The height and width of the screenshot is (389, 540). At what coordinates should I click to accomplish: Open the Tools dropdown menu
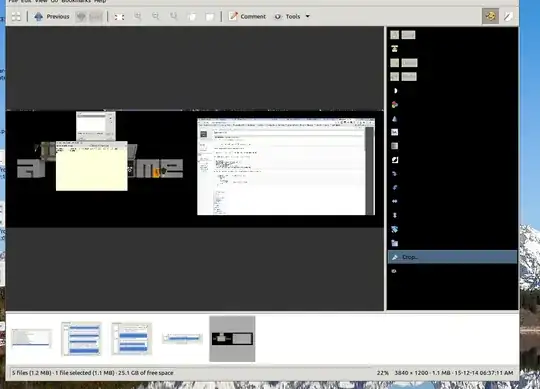292,16
